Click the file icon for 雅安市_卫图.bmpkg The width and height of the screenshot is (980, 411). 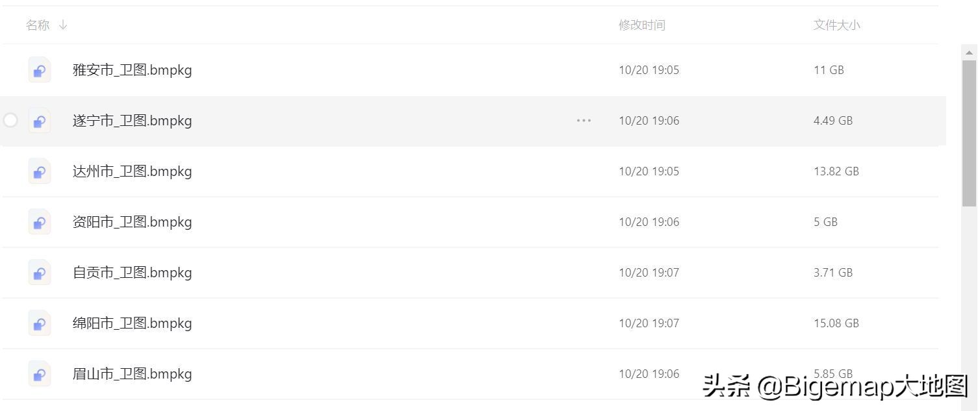click(x=40, y=70)
